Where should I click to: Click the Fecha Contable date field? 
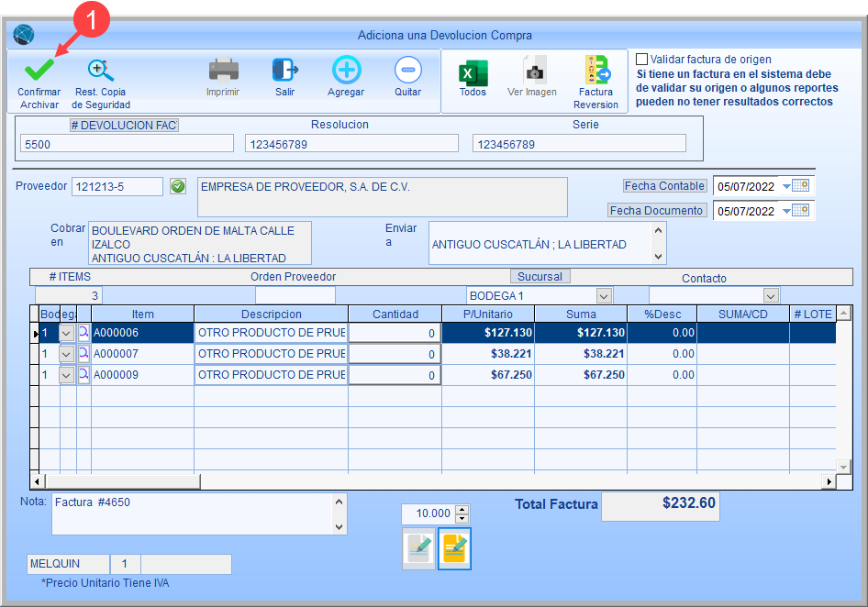pos(746,186)
